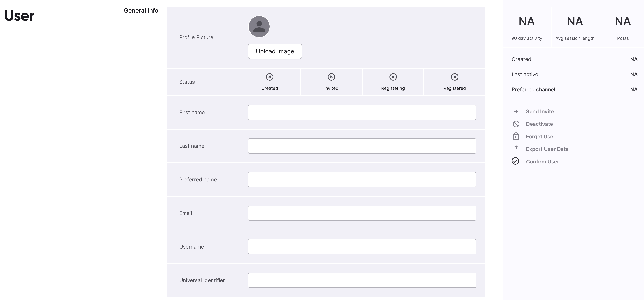Click the Preferred name input box
Screen dimensions: 644x300
362,180
